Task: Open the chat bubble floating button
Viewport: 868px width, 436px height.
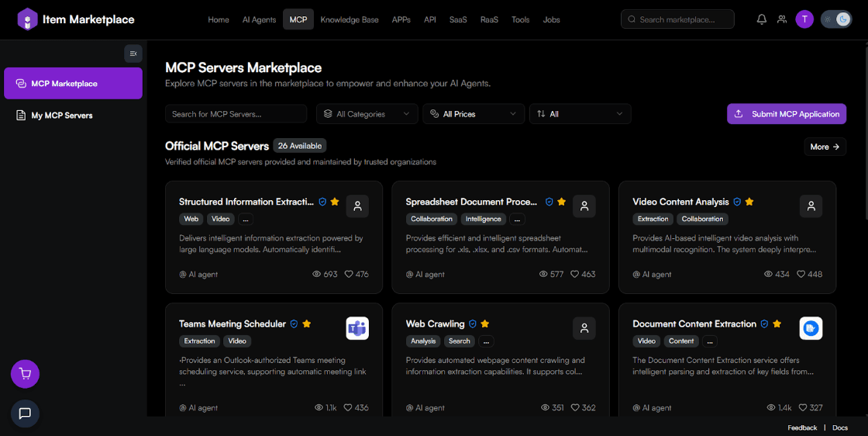Action: coord(25,414)
